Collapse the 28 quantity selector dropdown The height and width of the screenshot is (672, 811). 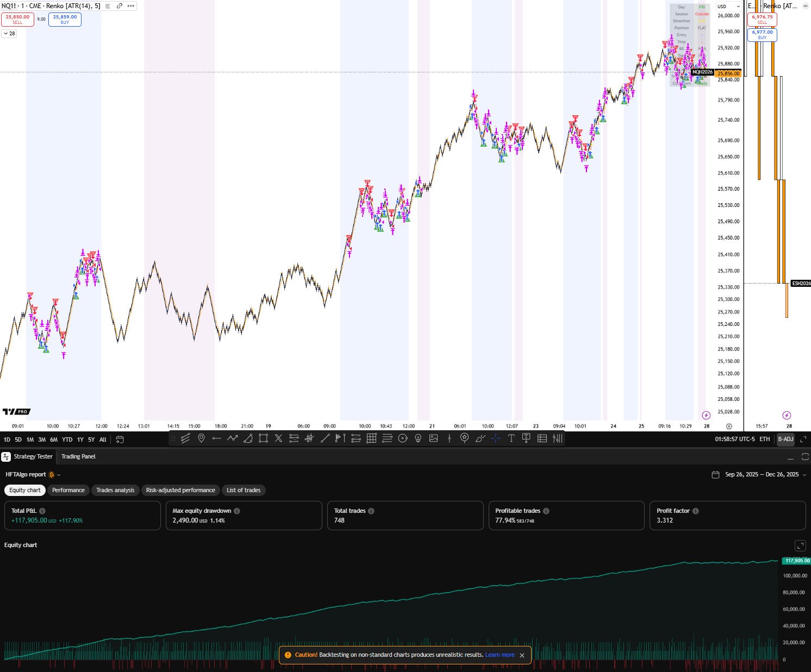pyautogui.click(x=9, y=33)
